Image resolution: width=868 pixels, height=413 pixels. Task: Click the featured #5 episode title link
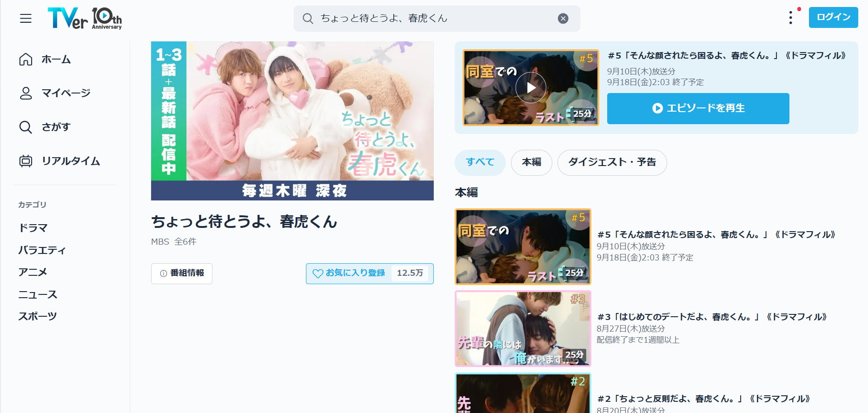tap(727, 56)
